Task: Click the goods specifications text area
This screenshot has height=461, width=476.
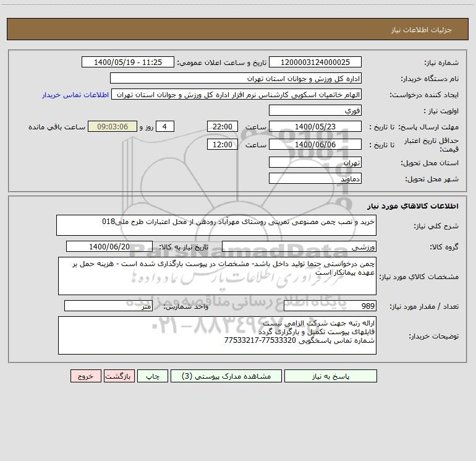Action: 217,276
